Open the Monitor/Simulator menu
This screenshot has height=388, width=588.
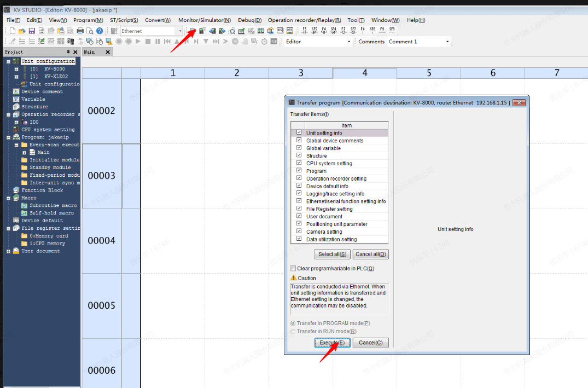[x=204, y=20]
